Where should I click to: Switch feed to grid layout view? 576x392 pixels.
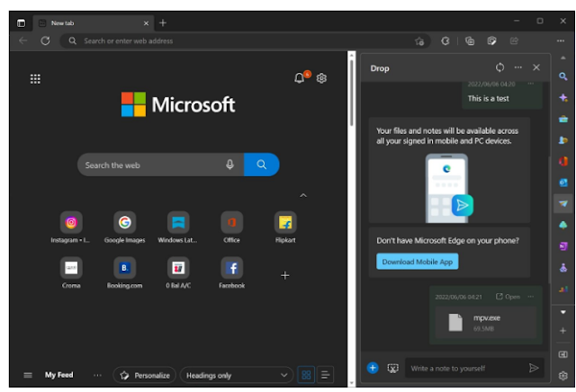[306, 375]
